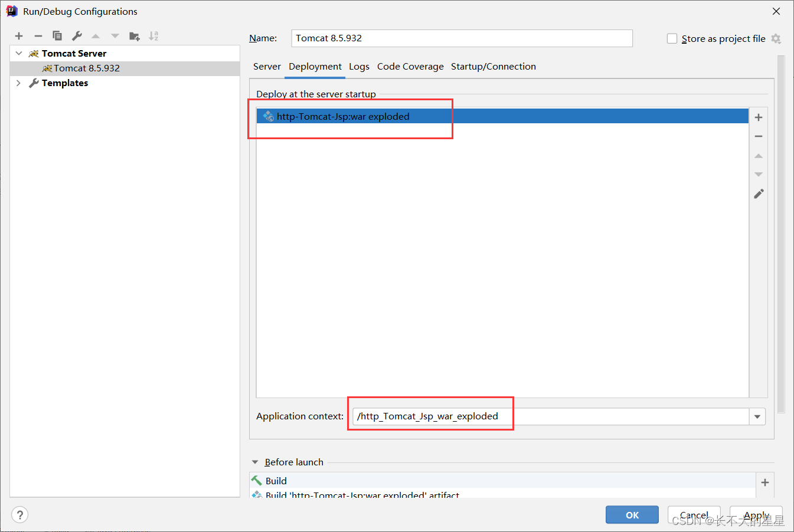Confirm with the OK button
Image resolution: width=794 pixels, height=532 pixels.
(632, 515)
